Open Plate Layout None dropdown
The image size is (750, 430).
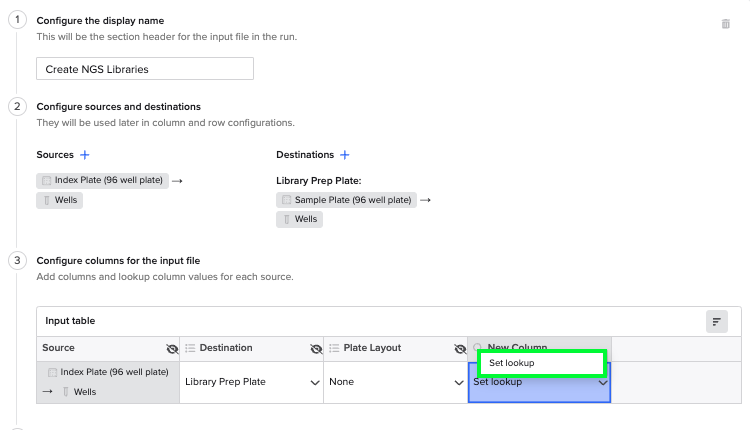point(396,382)
